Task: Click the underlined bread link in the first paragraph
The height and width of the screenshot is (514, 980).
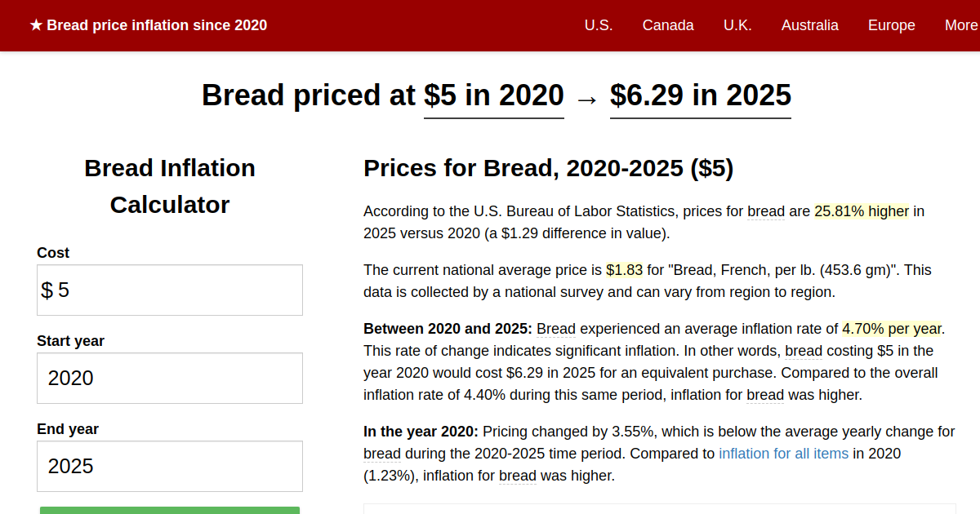Action: point(765,211)
